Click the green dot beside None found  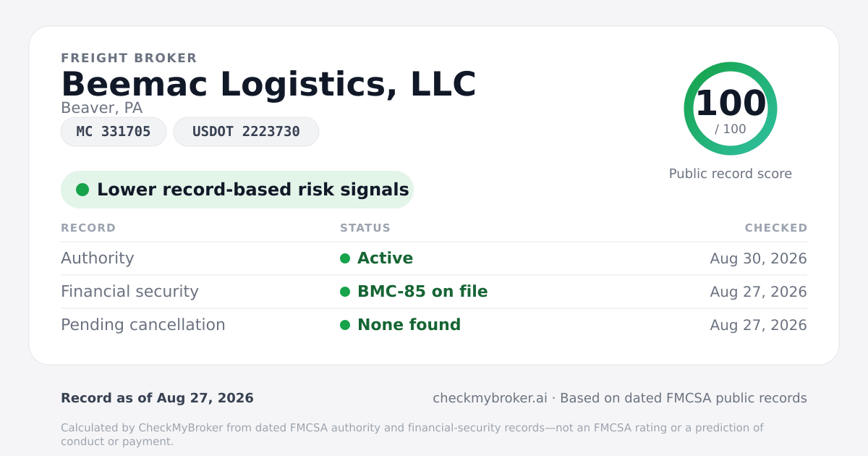pos(345,325)
